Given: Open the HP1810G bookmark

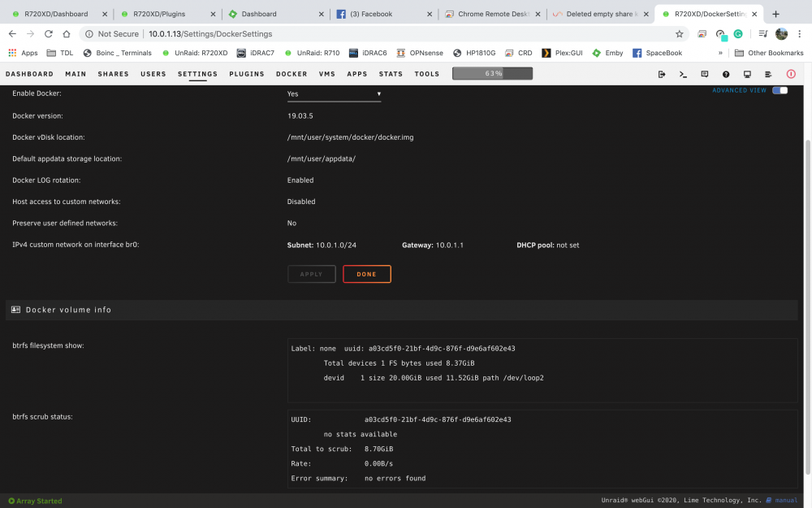Looking at the screenshot, I should click(x=474, y=53).
